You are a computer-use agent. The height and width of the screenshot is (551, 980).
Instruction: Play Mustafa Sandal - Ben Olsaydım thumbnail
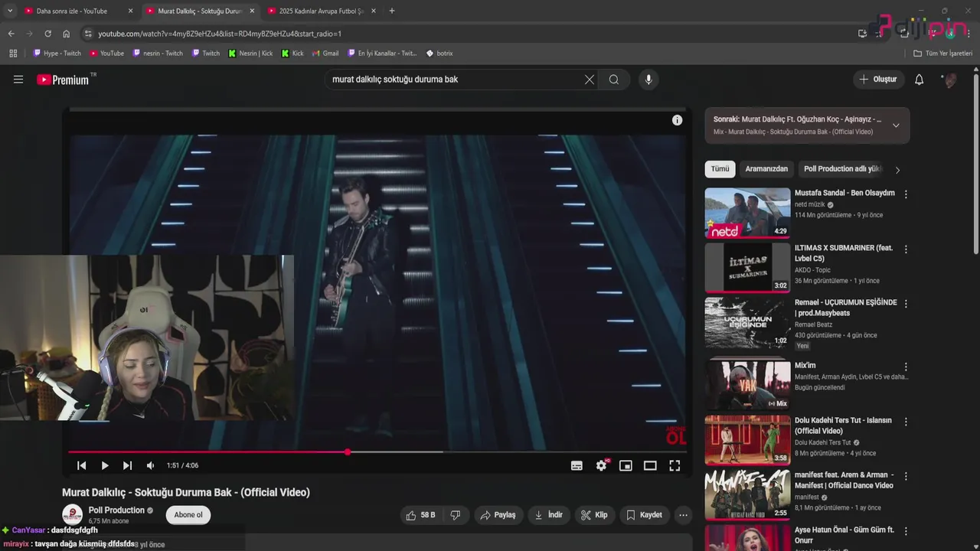[x=747, y=213]
